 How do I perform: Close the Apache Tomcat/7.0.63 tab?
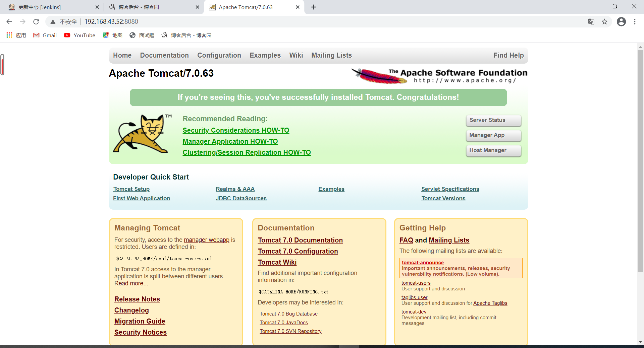click(298, 7)
